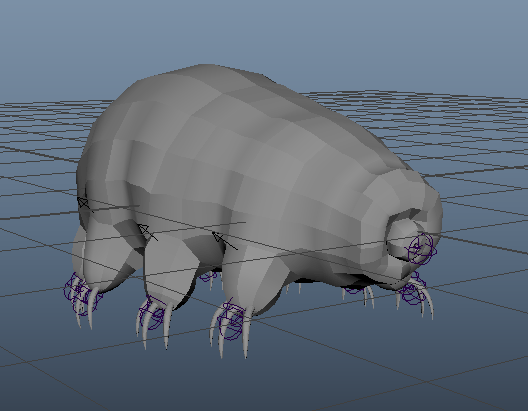Select the purple control on the third leg's claws
Viewport: 528px width, 411px height.
232,321
